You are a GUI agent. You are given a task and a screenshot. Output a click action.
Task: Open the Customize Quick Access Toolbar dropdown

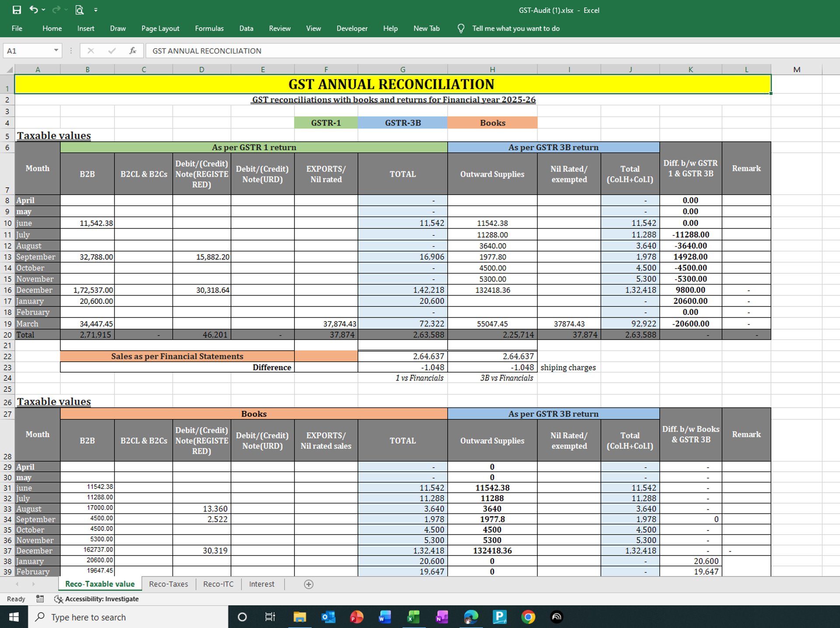pyautogui.click(x=96, y=10)
